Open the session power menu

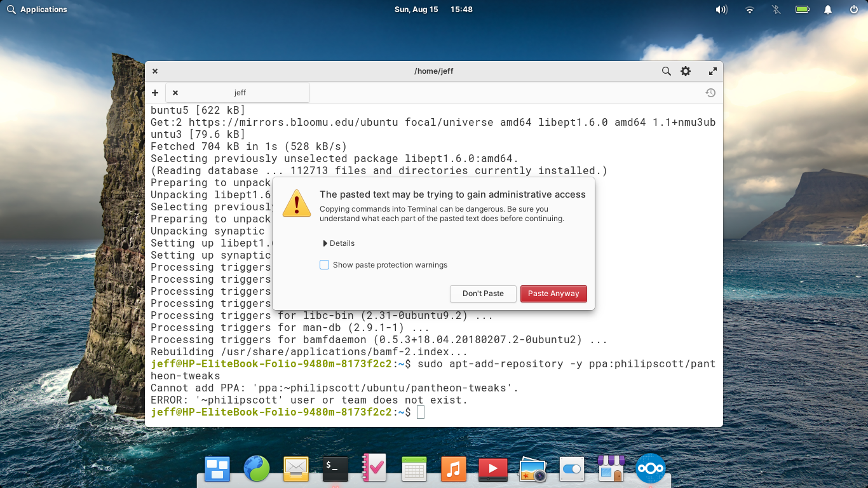854,10
